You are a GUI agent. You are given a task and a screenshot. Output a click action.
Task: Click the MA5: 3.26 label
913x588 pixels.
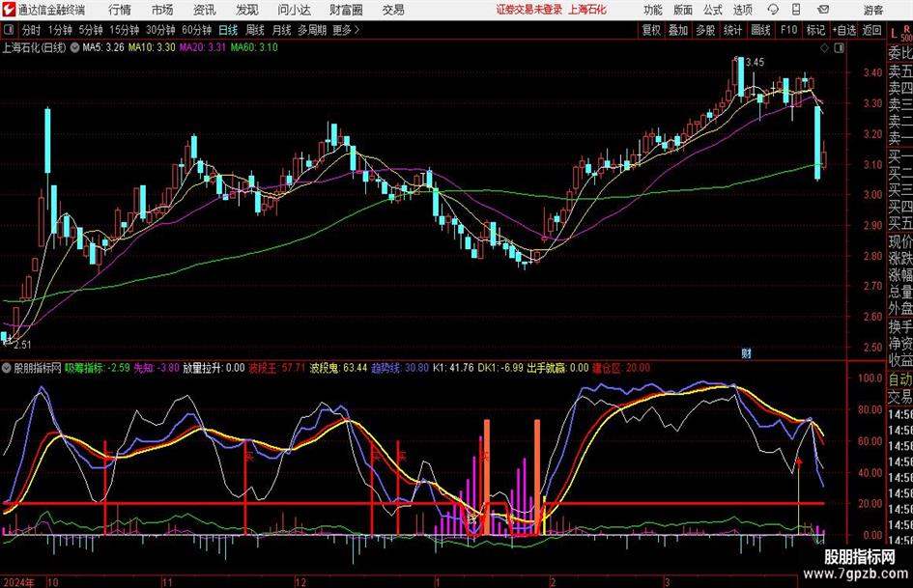[103, 47]
